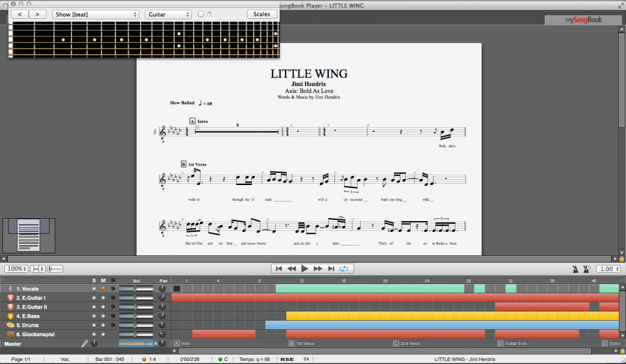Adjust the Vocals volume slider

(136, 288)
